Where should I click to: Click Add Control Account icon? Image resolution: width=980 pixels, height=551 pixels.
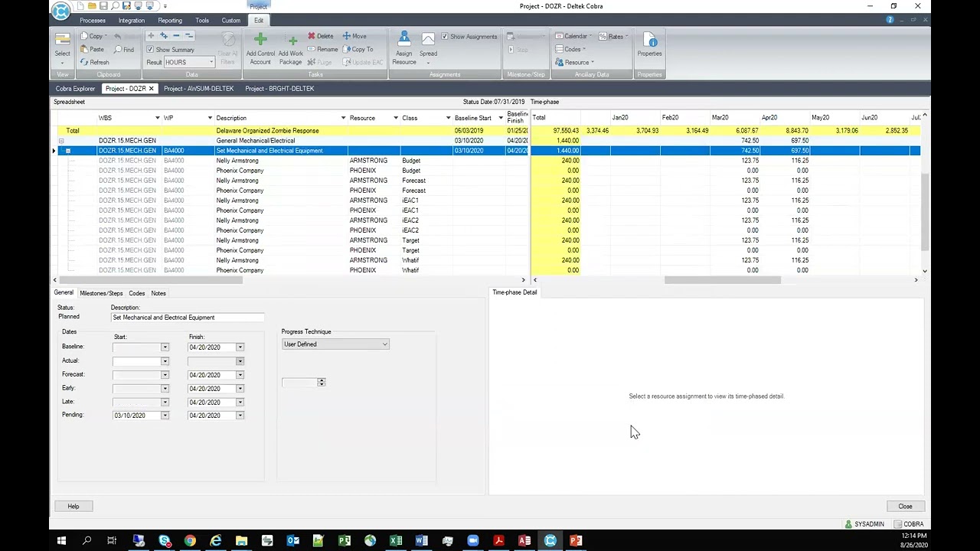click(x=260, y=40)
